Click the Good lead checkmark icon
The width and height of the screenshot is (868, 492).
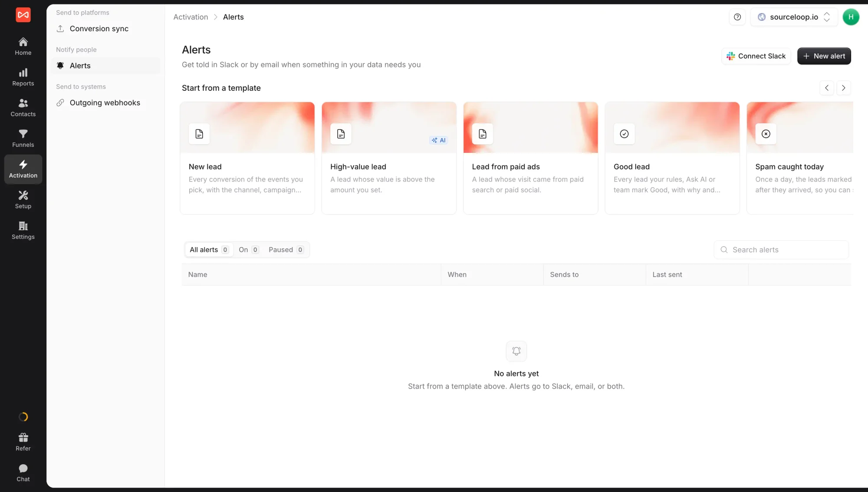tap(624, 134)
